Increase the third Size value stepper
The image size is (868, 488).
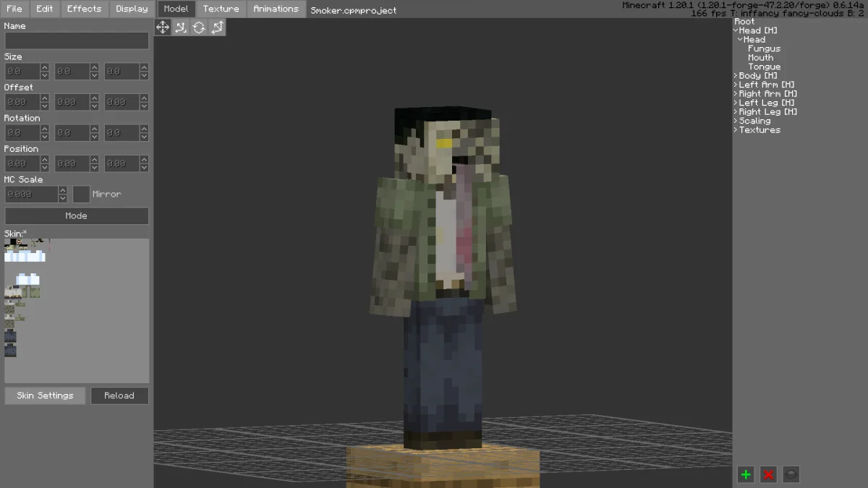(145, 68)
